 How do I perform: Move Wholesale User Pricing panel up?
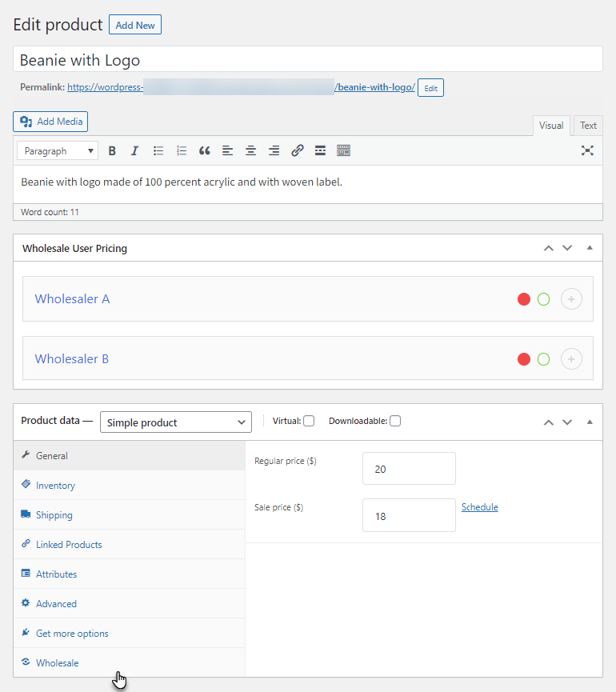(x=549, y=248)
